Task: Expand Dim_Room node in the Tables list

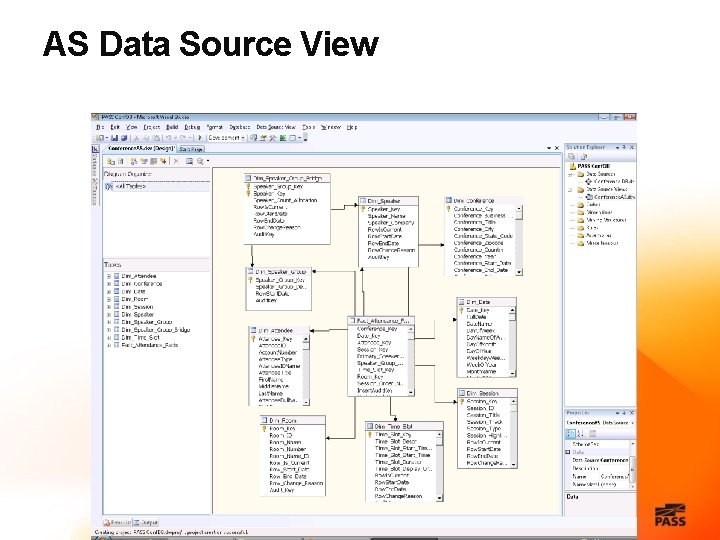Action: 109,299
